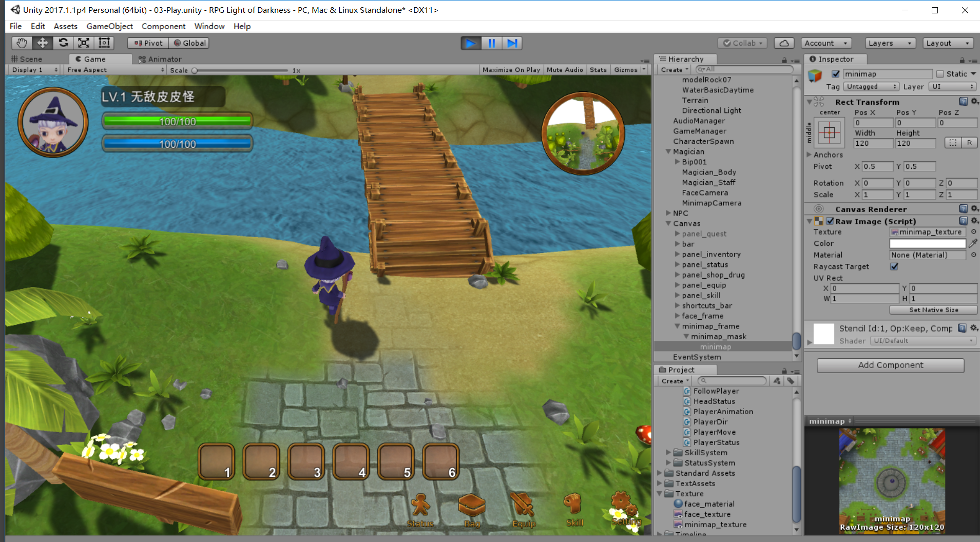Open the Tag dropdown

click(872, 87)
